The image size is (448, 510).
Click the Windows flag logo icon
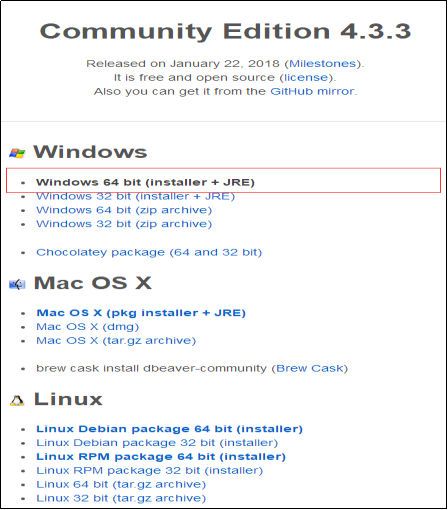click(x=17, y=153)
